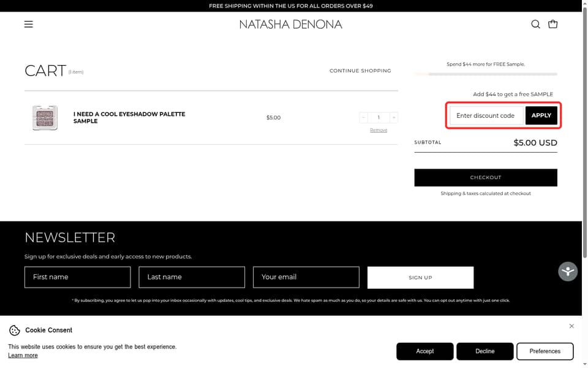Viewport: 588px width, 368px height.
Task: Increase item quantity with plus button
Action: [x=394, y=118]
